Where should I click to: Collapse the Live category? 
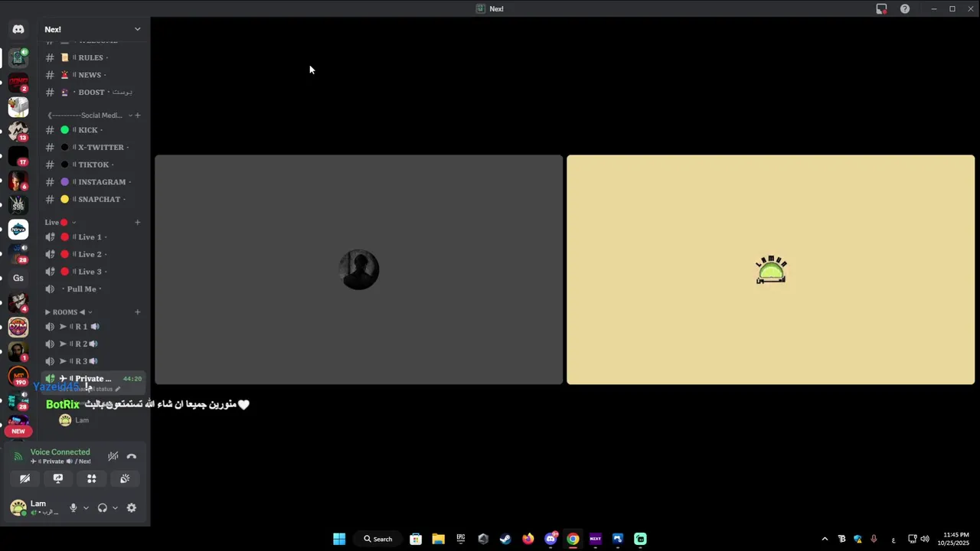(x=60, y=222)
